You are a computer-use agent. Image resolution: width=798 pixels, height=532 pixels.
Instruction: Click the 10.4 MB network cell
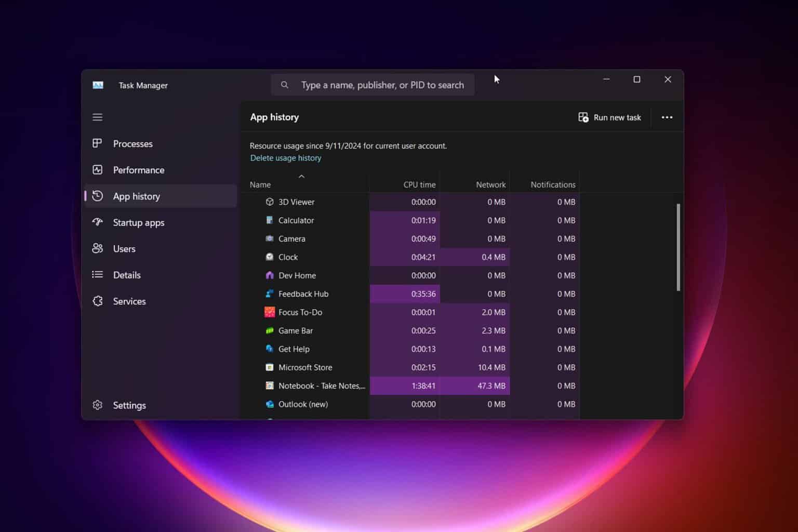[475, 367]
